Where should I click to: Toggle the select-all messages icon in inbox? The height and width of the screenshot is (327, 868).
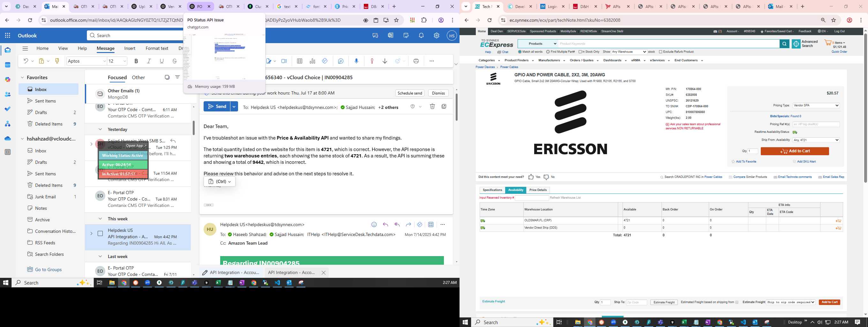pos(167,77)
